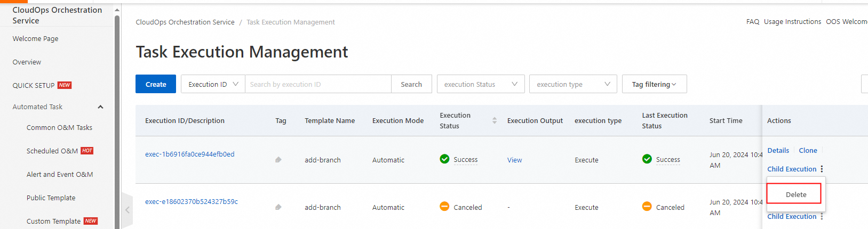Click the tag icon for exec-1b6916fa0ce944efb0ed

click(278, 160)
